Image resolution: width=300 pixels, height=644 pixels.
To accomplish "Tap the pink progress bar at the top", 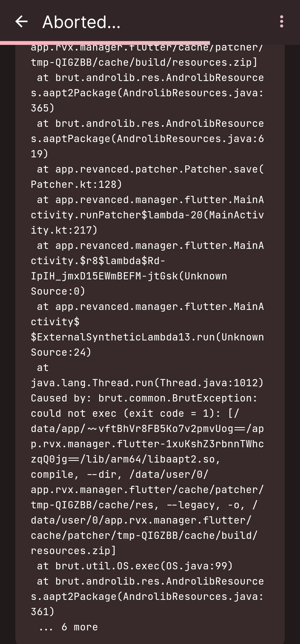I will tap(104, 42).
